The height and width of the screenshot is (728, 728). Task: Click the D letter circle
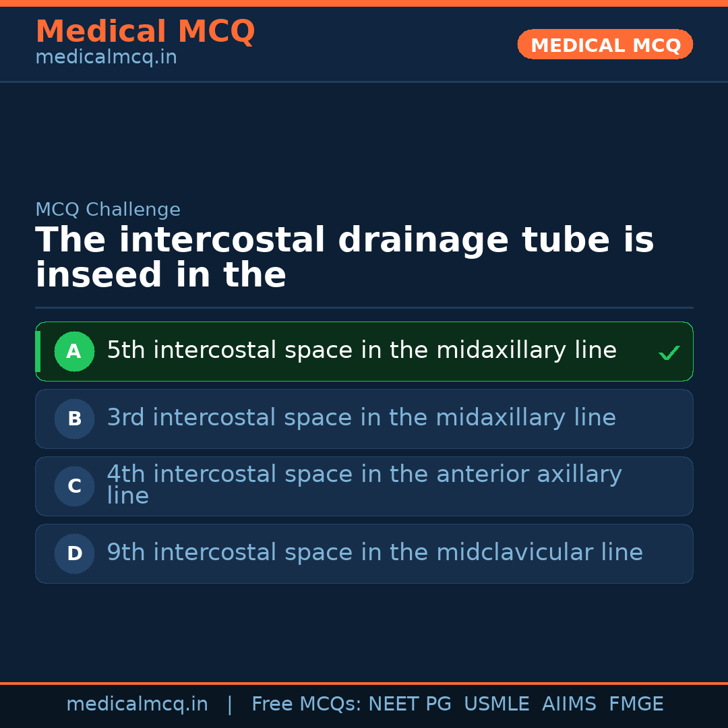(x=74, y=553)
